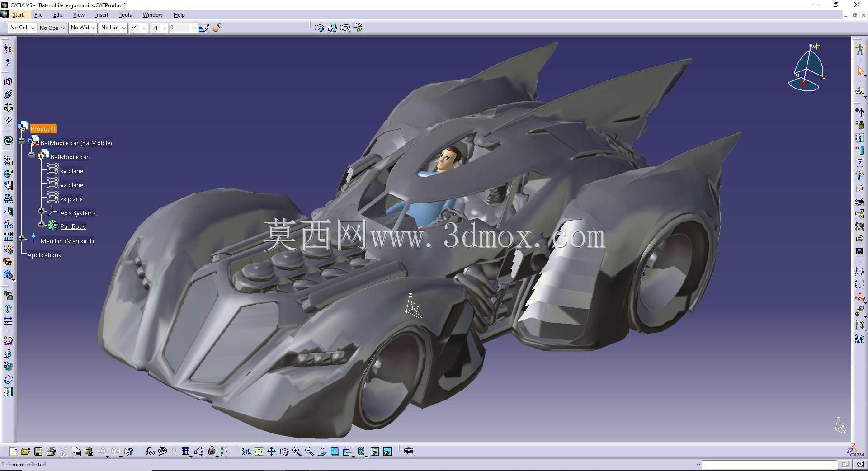This screenshot has height=471, width=868.
Task: Click the Select arrow on the right toolbar
Action: coord(860,71)
